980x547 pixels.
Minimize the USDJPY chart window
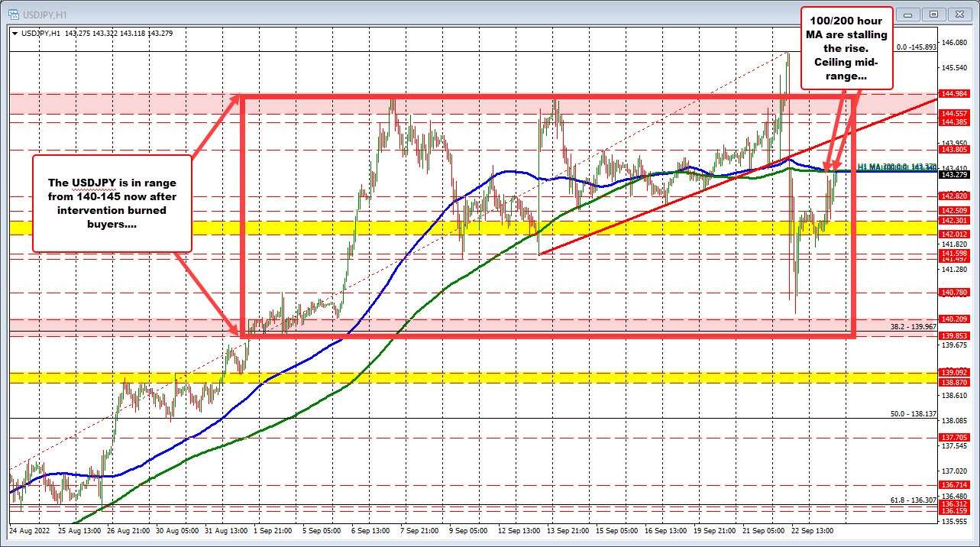pos(909,13)
